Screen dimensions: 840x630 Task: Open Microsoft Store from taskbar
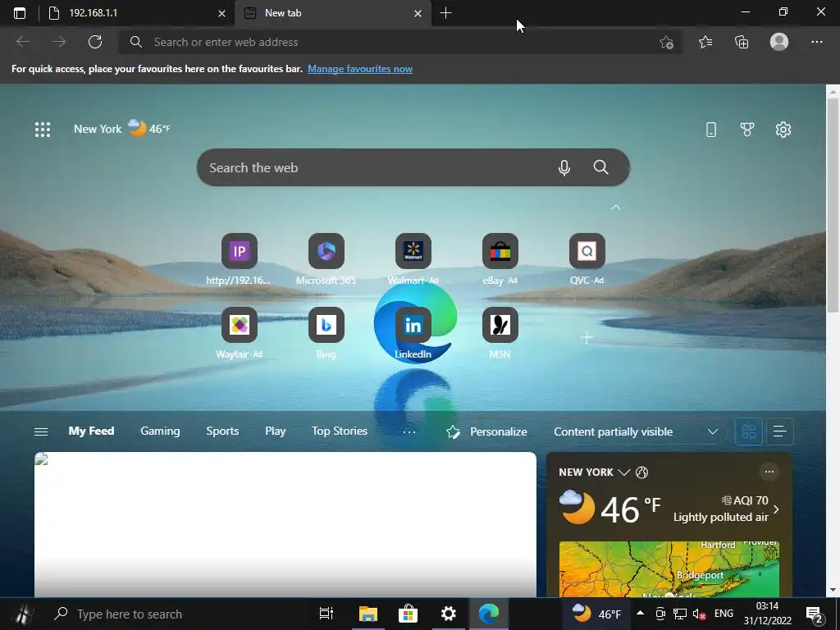point(408,614)
